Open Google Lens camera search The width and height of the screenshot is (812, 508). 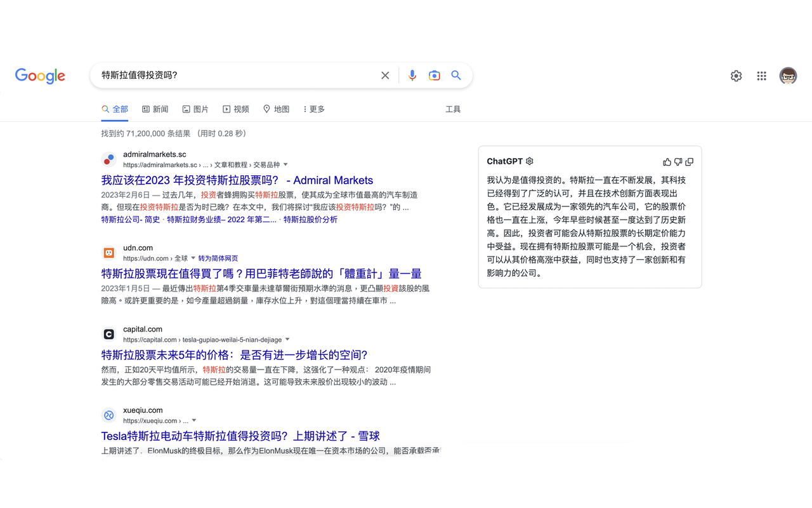435,76
